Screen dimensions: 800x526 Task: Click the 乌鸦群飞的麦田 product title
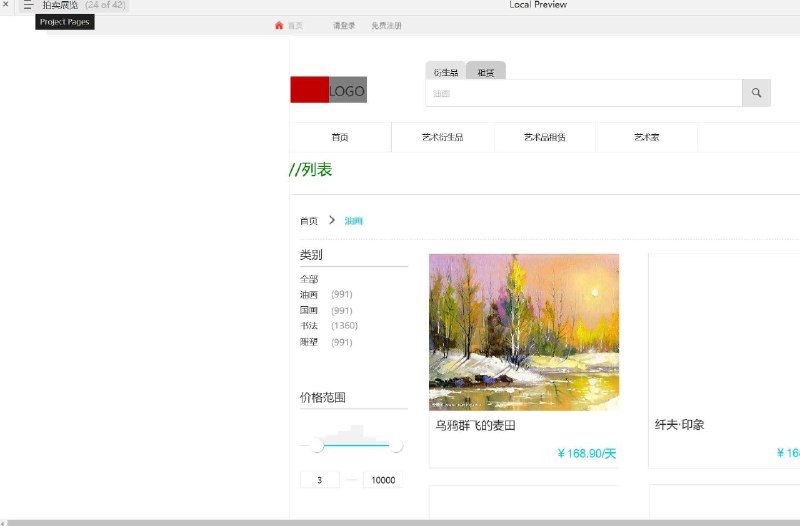[x=475, y=425]
